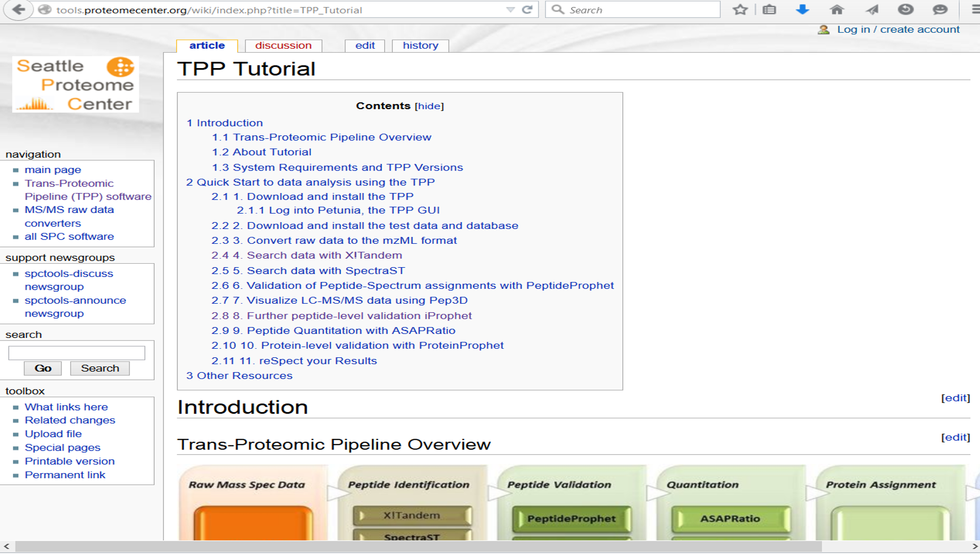The width and height of the screenshot is (980, 554).
Task: Click the magnifier icon in search box
Action: tap(558, 10)
